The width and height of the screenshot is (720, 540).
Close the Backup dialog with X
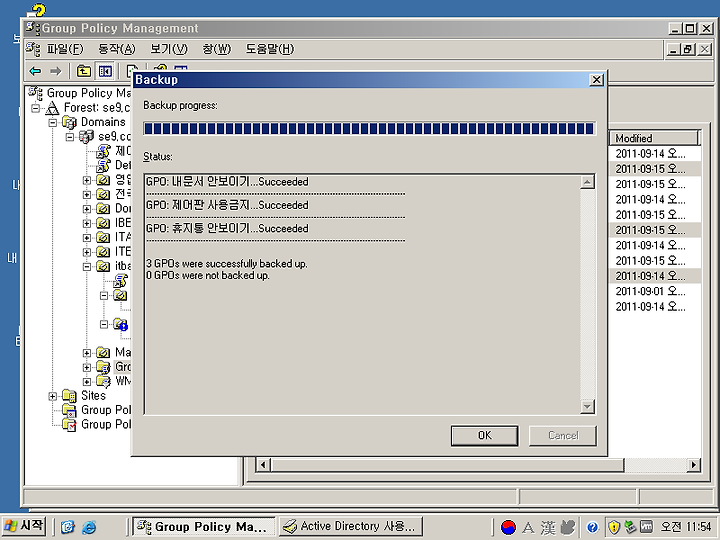tap(596, 80)
